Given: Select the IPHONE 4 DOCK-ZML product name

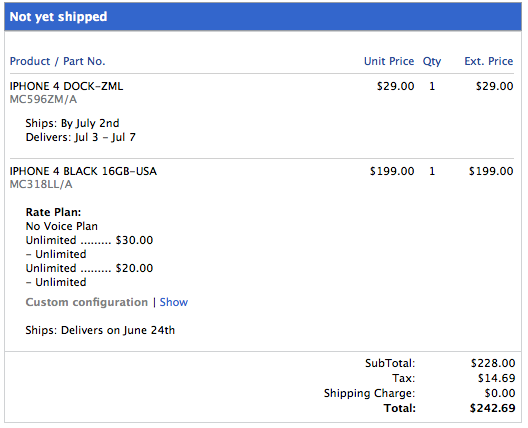Looking at the screenshot, I should (66, 86).
